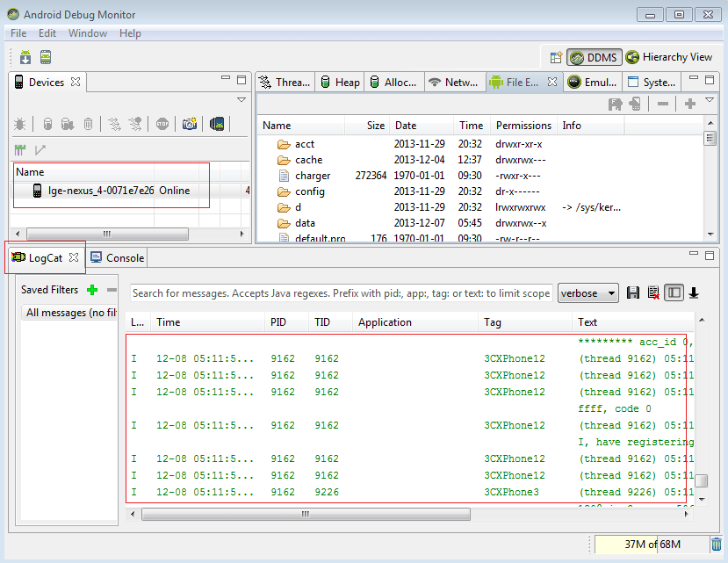
Task: Switch to the Network Statistics tab
Action: pyautogui.click(x=455, y=83)
